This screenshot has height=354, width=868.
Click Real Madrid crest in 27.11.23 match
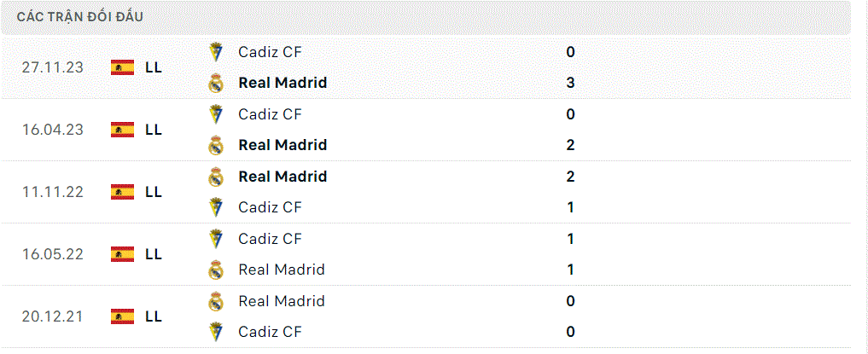point(215,83)
